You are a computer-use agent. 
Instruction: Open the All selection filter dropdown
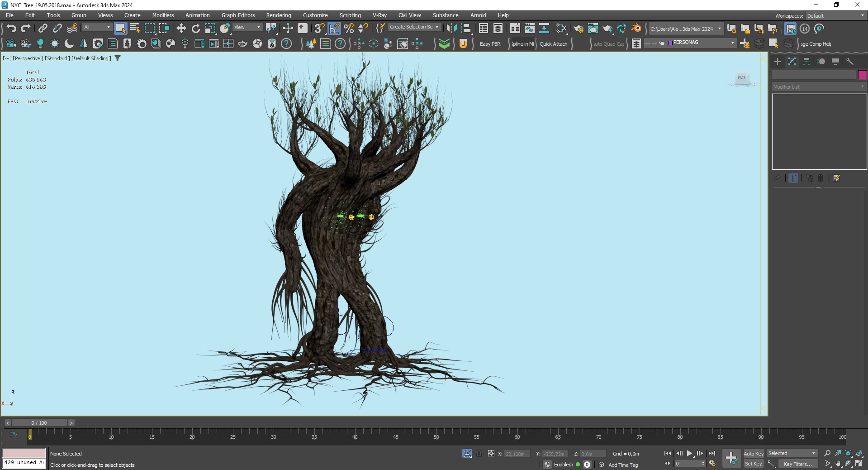(x=97, y=27)
